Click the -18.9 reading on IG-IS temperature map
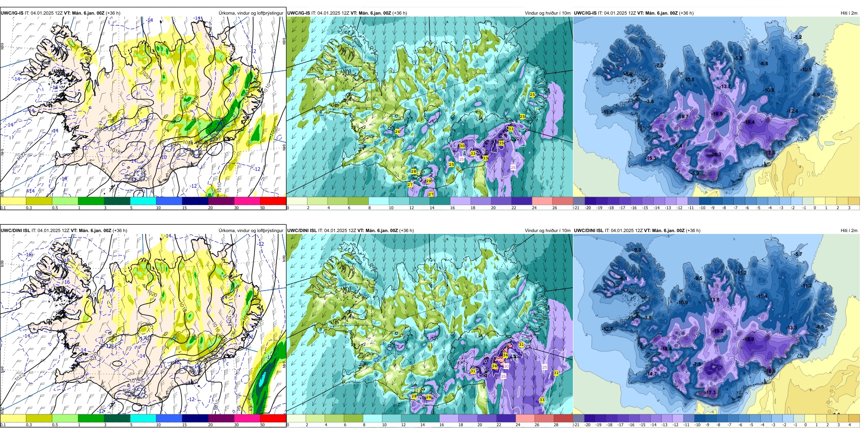Viewport: 868px width, 434px height. pyautogui.click(x=717, y=114)
